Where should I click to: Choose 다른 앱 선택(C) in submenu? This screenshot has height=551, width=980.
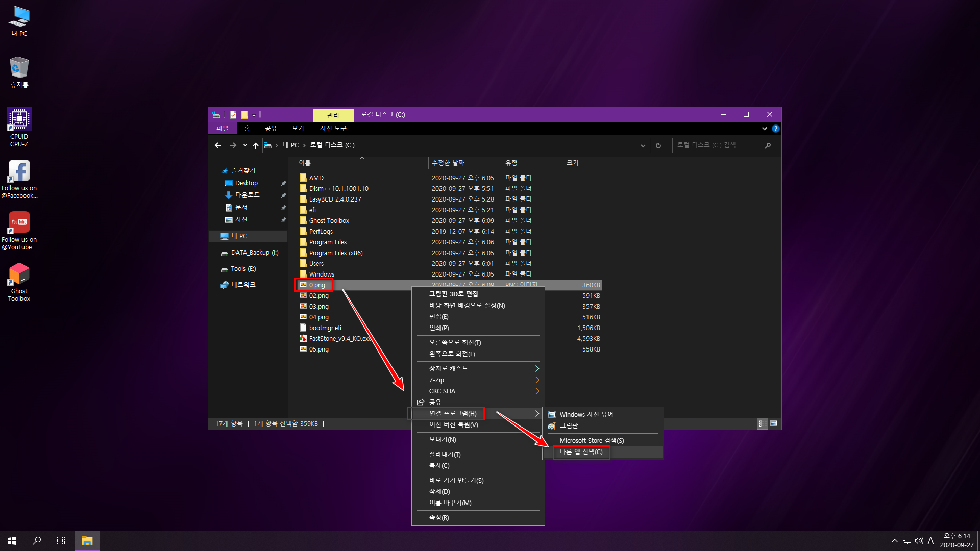coord(581,452)
